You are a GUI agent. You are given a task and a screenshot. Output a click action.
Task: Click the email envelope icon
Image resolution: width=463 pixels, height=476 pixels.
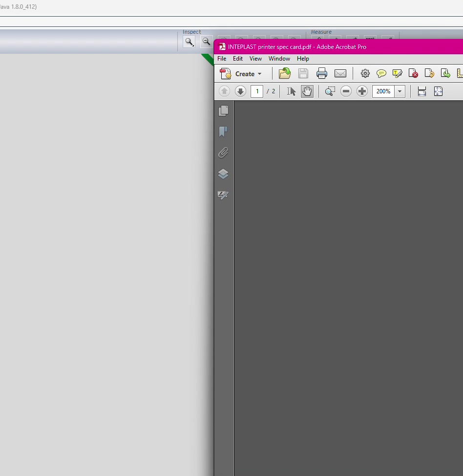pyautogui.click(x=340, y=74)
